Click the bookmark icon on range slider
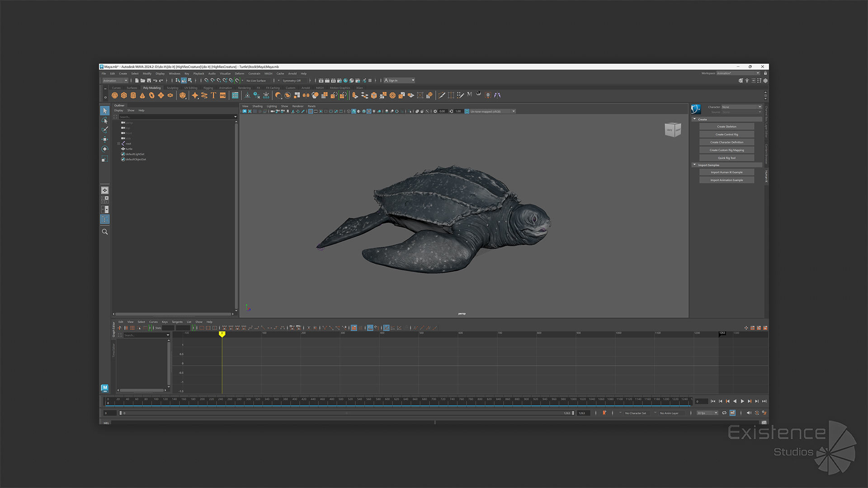This screenshot has width=868, height=488. (x=604, y=413)
